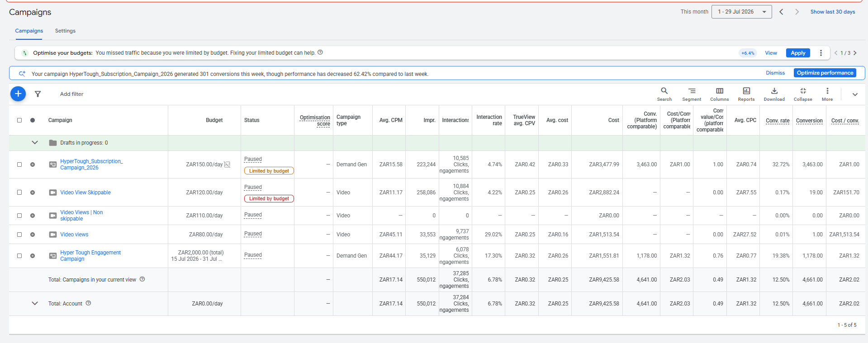Open Paused status menu for HyperTough_Subscription campaign
Screen dimensions: 868x343
(253, 159)
